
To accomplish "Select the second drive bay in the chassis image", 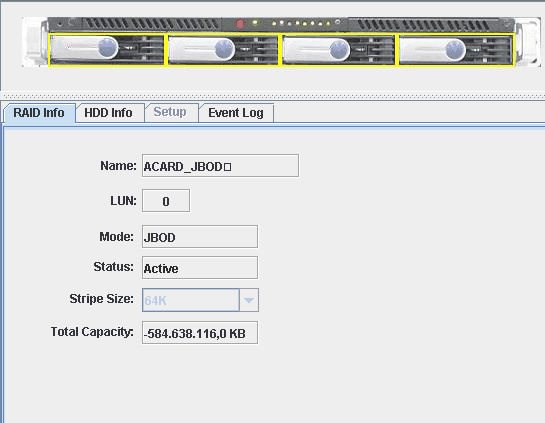I will (223, 49).
